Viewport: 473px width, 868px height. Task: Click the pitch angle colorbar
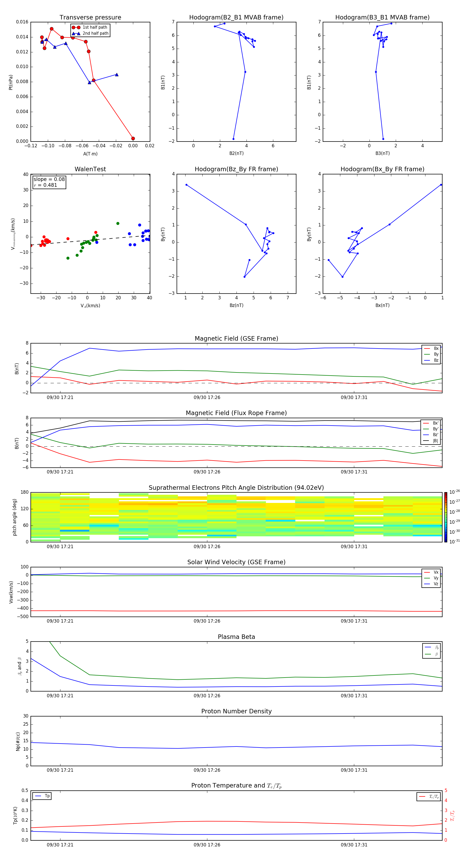coord(446,517)
